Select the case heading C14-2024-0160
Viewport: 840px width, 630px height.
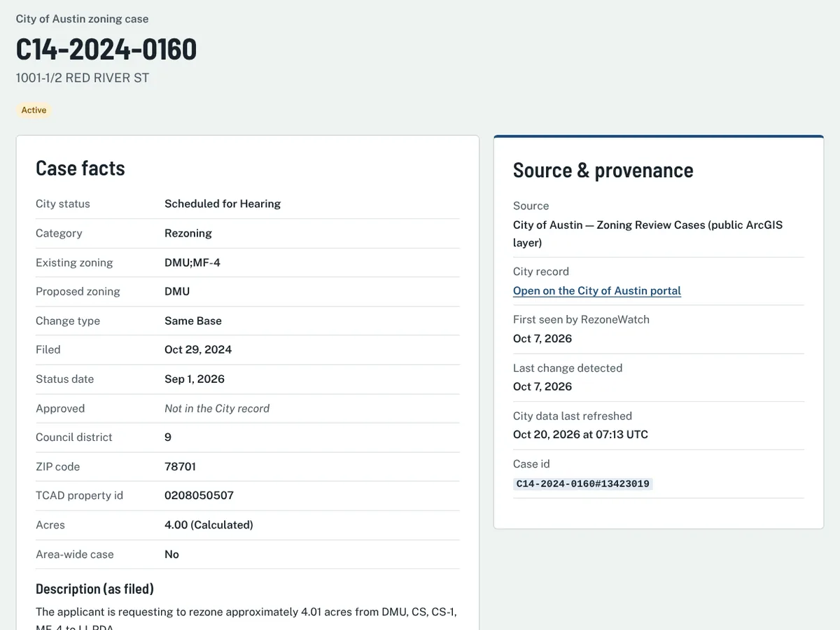click(106, 50)
